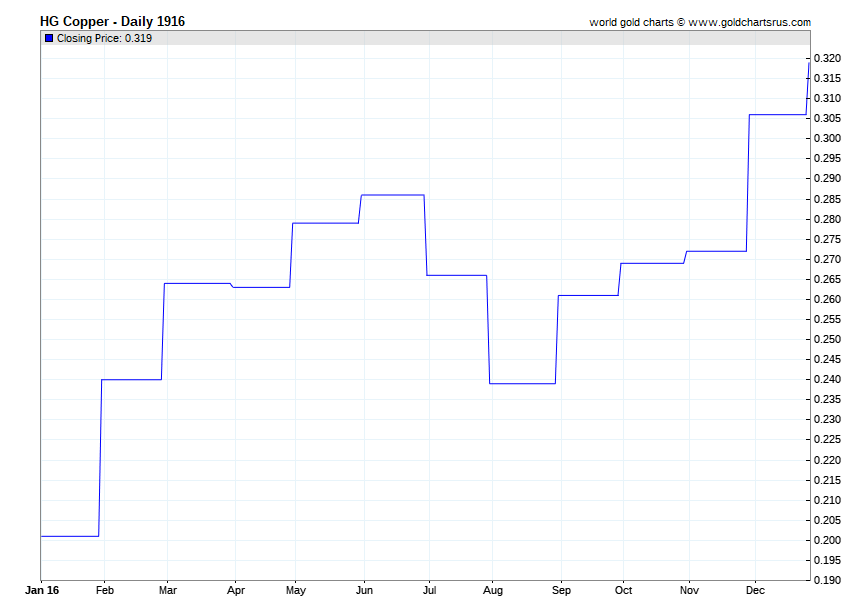This screenshot has height=616, width=850.
Task: Click the Mar month label
Action: click(168, 590)
